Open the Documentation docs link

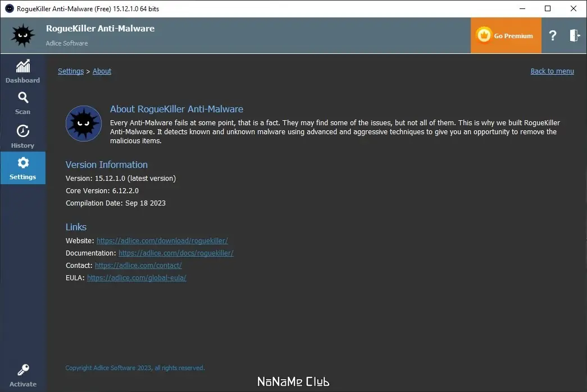click(176, 253)
